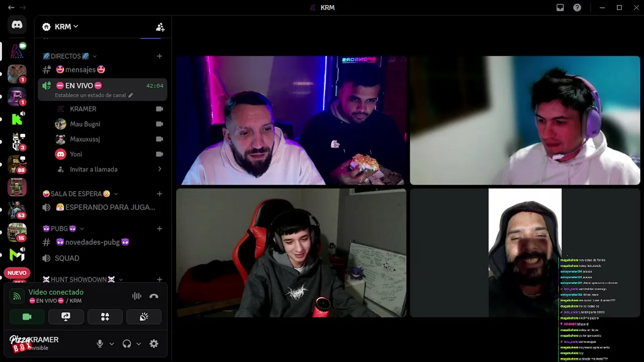
Task: Open the mensajes text channel
Action: (x=103, y=70)
